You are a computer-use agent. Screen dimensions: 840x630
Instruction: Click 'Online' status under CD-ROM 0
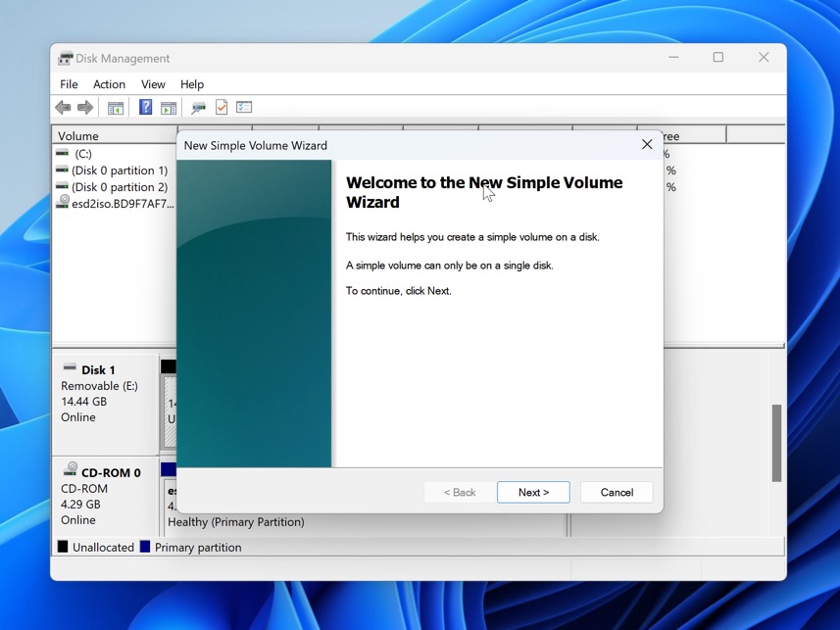click(x=78, y=520)
